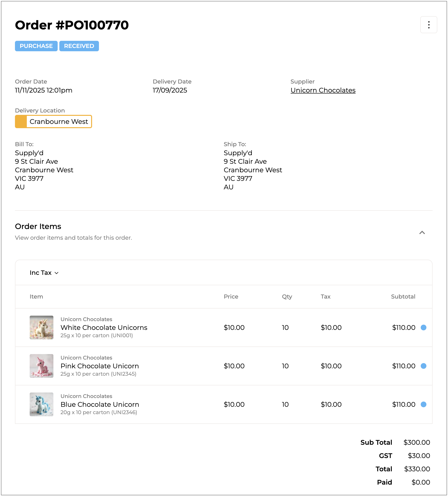This screenshot has width=448, height=496.
Task: Select the Cranbourne West delivery location tag
Action: 59,122
